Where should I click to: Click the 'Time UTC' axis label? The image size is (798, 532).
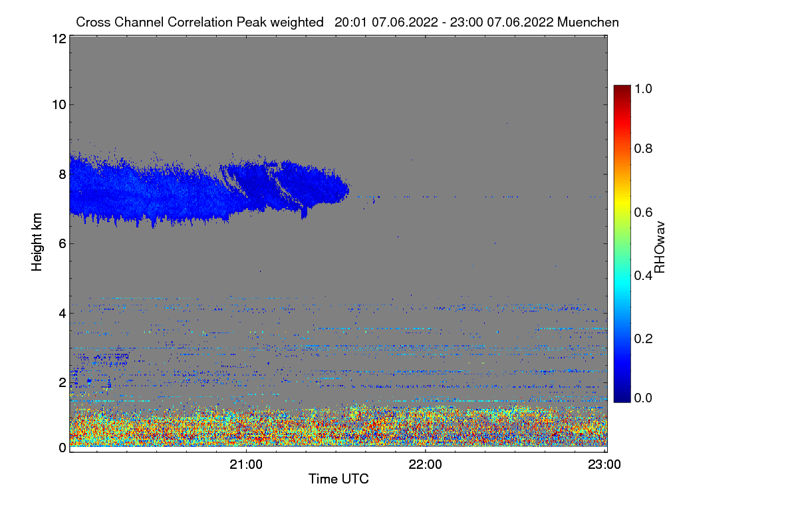338,479
